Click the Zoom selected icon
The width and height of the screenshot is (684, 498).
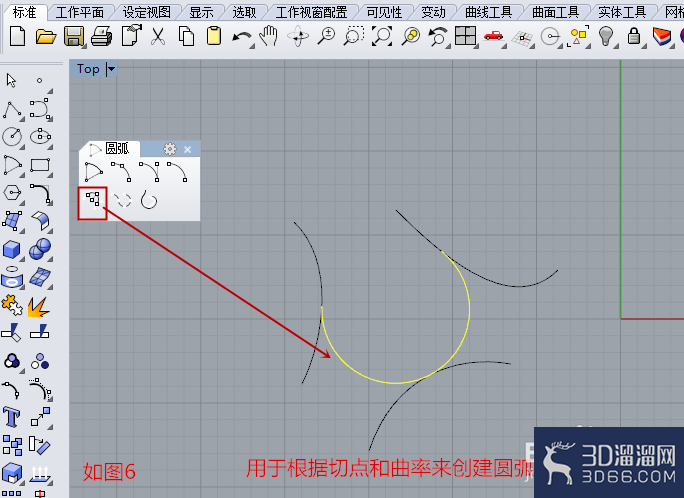[x=411, y=36]
